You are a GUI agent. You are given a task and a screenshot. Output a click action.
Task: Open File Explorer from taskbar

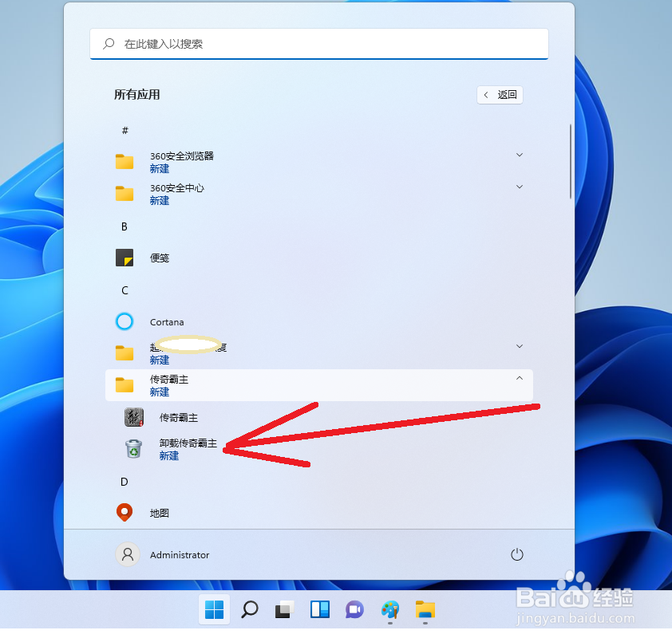point(425,609)
